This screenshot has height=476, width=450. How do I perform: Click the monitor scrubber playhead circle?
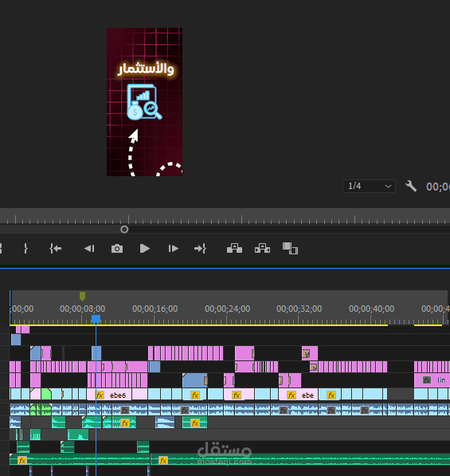[x=124, y=230]
